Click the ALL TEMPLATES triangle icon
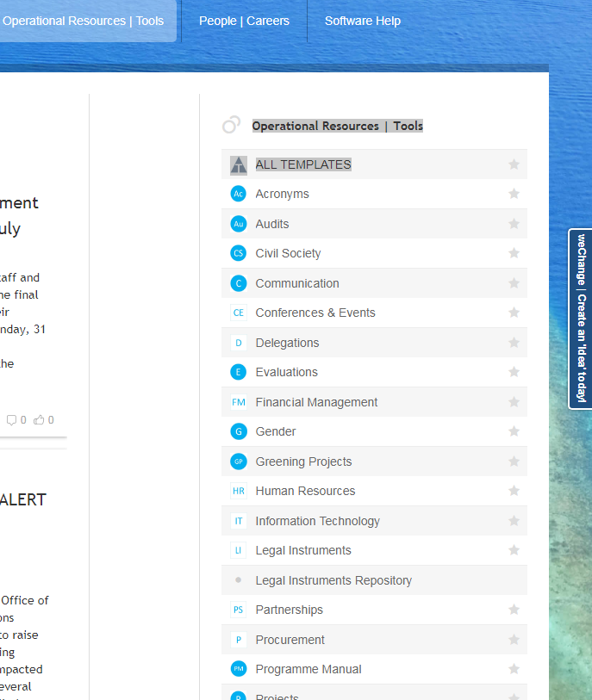 [x=239, y=164]
